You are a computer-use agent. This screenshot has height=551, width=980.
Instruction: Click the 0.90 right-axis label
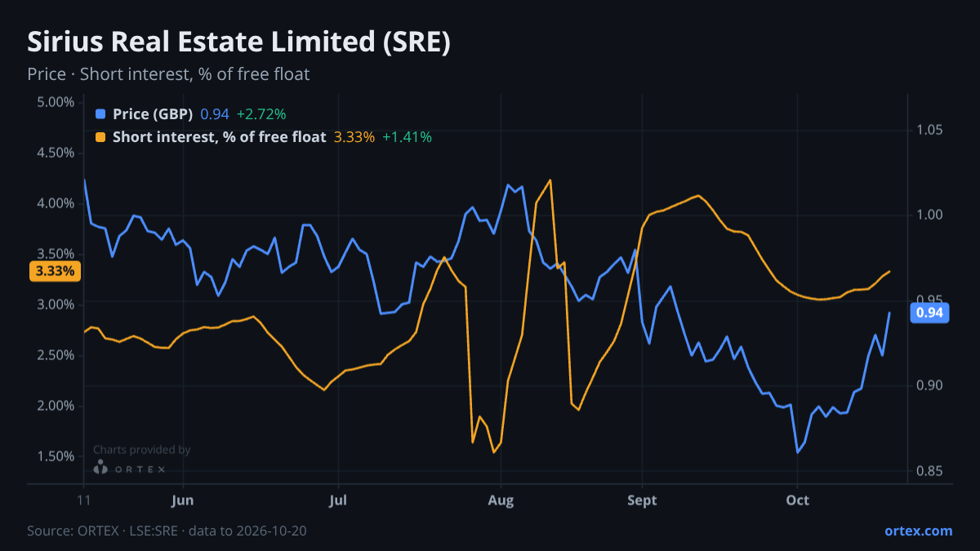pyautogui.click(x=930, y=385)
